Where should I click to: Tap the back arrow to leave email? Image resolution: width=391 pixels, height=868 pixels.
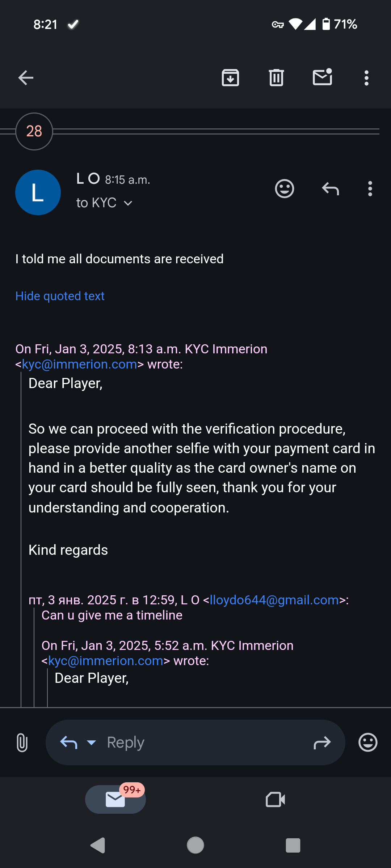point(26,78)
